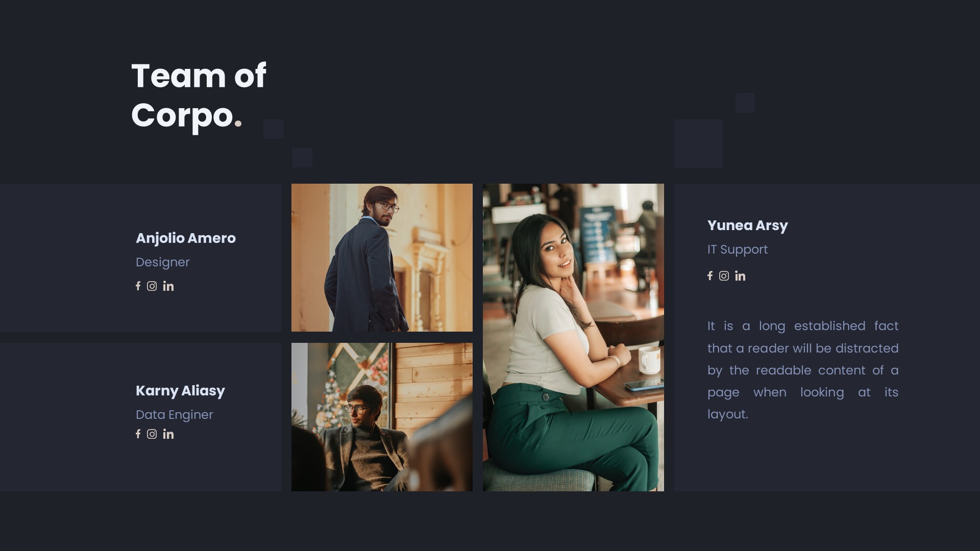Open Karny Aliasy's Facebook icon
Viewport: 980px width, 551px height.
[138, 434]
